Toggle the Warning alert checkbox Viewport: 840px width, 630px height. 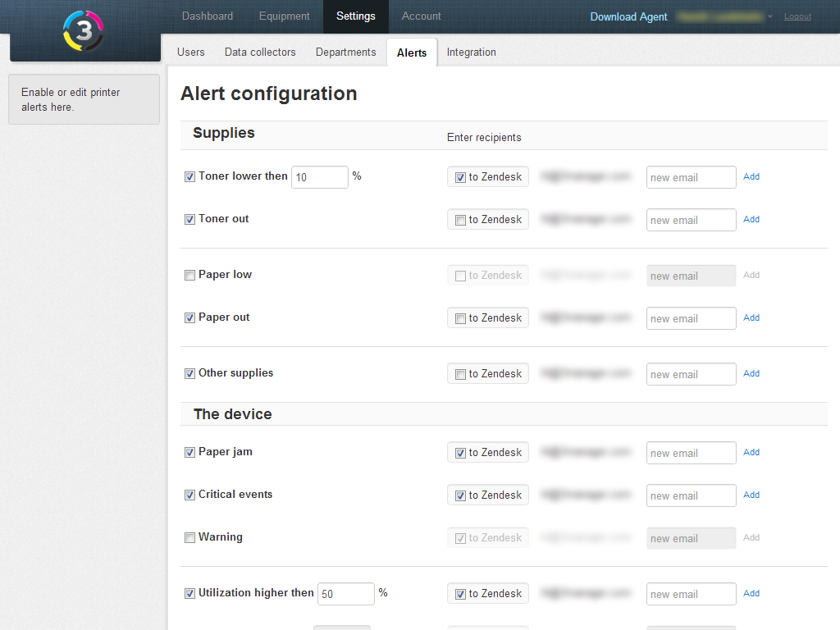pos(190,538)
